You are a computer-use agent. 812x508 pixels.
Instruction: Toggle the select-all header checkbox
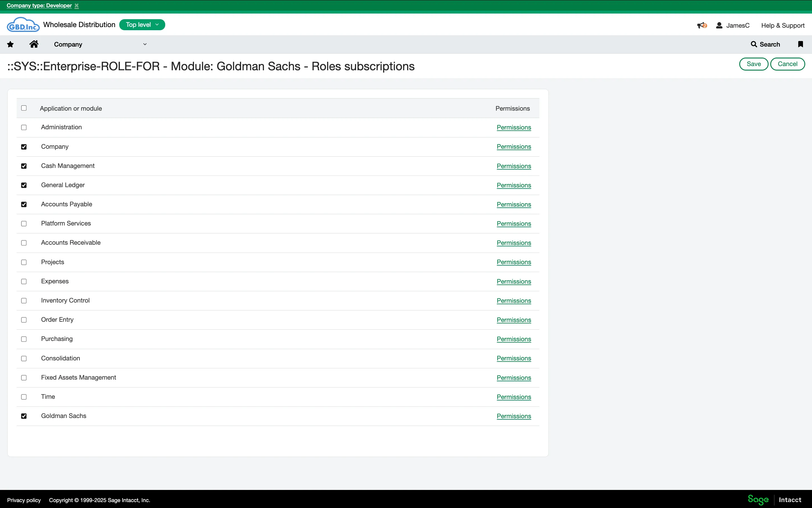[x=24, y=108]
